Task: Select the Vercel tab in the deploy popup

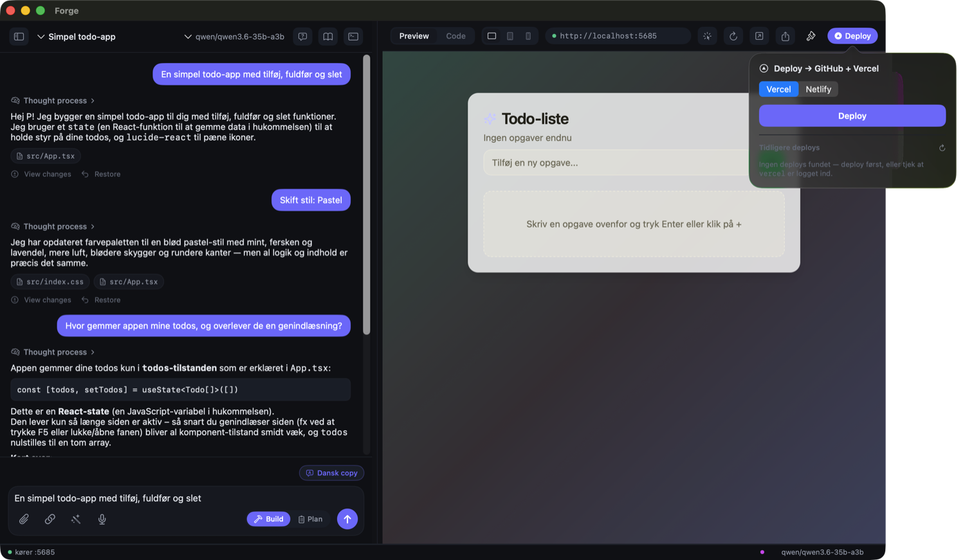Action: click(778, 89)
